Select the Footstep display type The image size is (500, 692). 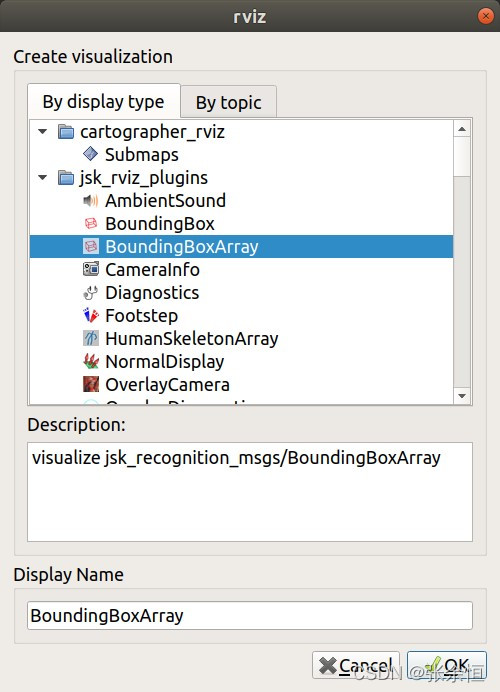(x=142, y=316)
